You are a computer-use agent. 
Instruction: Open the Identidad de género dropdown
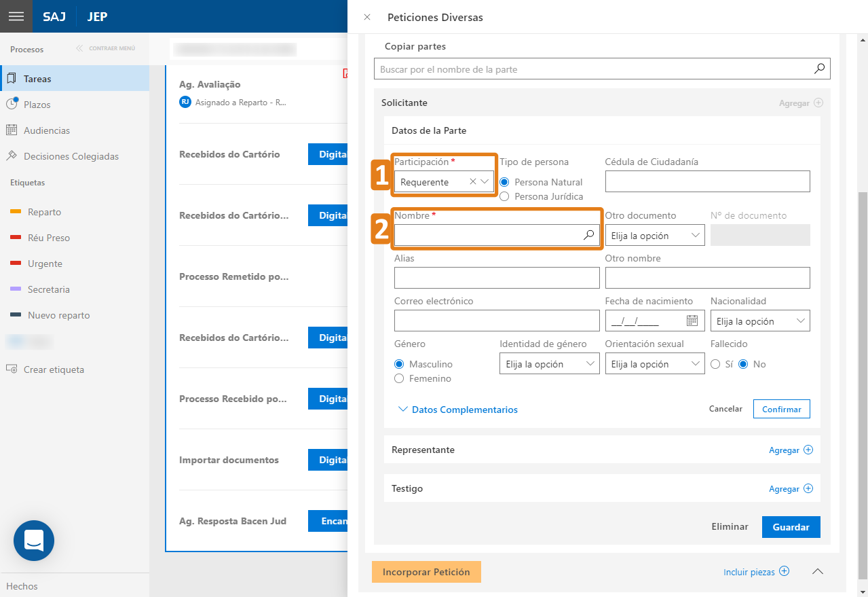pos(550,364)
